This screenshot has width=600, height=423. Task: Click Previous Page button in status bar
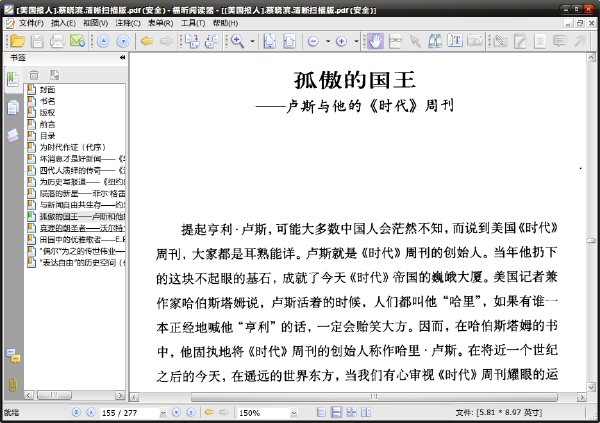click(91, 412)
